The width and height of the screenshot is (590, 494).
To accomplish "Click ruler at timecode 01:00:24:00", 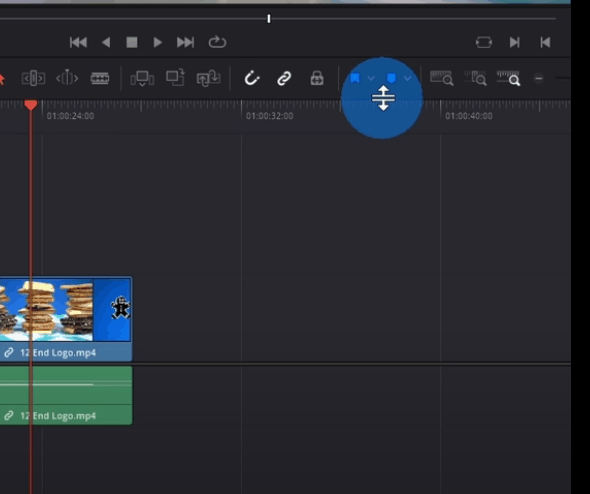I will 70,116.
